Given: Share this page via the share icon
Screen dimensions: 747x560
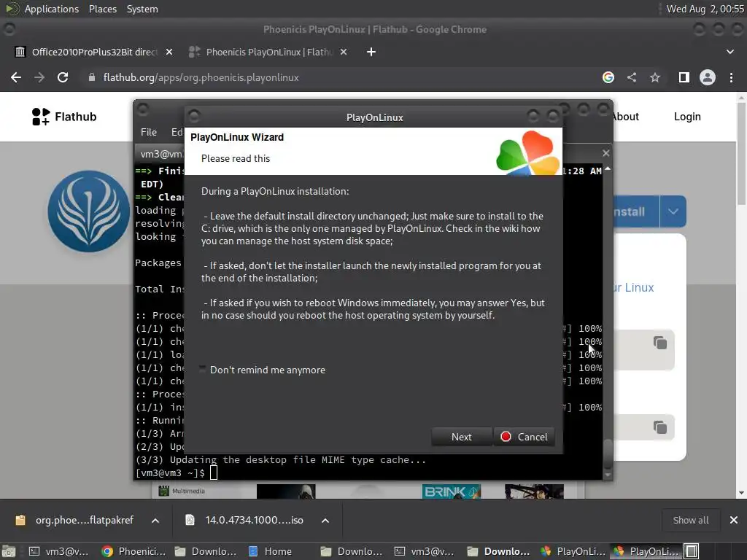Looking at the screenshot, I should tap(632, 77).
